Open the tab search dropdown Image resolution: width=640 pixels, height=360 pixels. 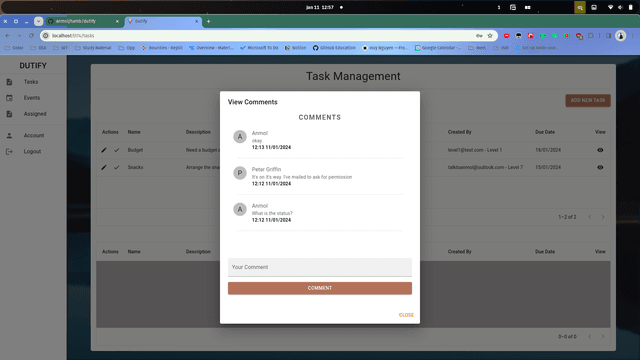coord(38,21)
